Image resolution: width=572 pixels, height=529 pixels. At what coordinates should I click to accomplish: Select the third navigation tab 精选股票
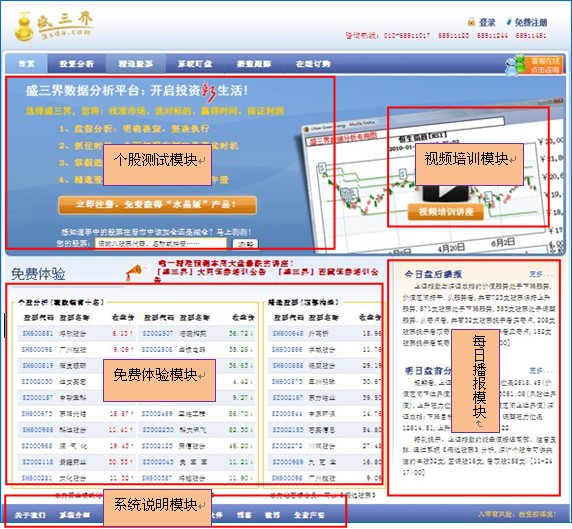[136, 64]
